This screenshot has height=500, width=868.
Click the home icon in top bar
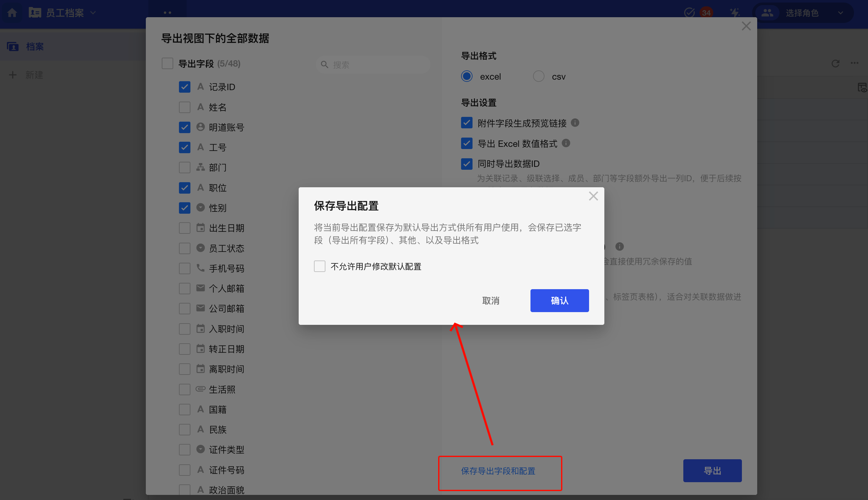pyautogui.click(x=12, y=13)
